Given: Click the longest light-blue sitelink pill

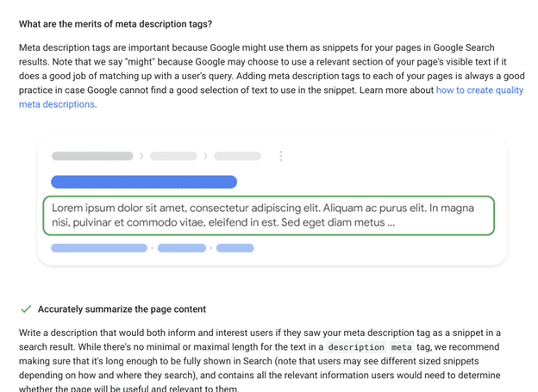Looking at the screenshot, I should point(99,248).
